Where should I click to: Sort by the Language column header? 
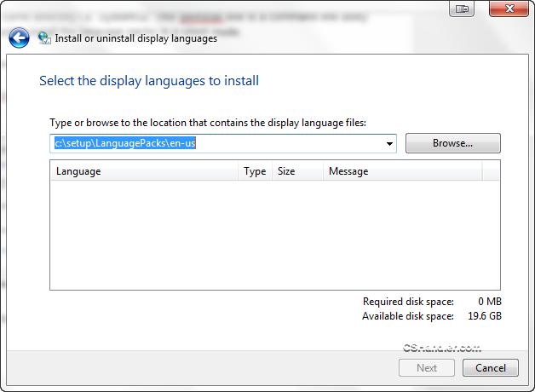point(144,171)
